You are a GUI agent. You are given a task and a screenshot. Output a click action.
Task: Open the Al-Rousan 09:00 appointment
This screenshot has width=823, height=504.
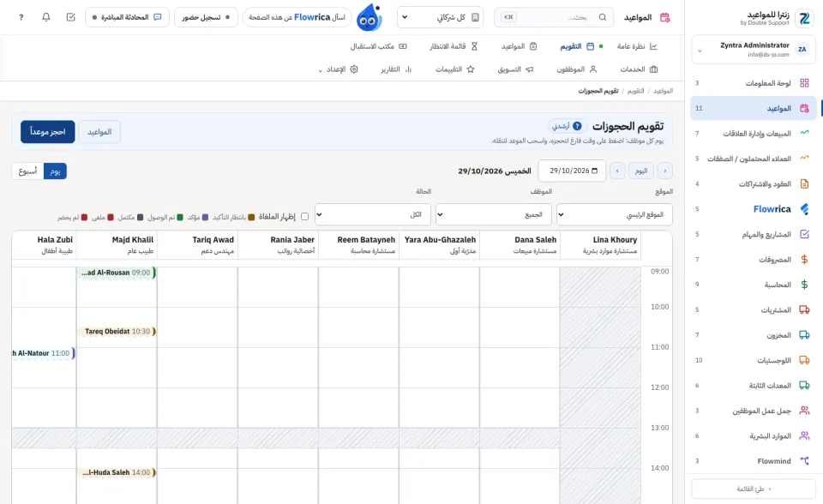(117, 273)
